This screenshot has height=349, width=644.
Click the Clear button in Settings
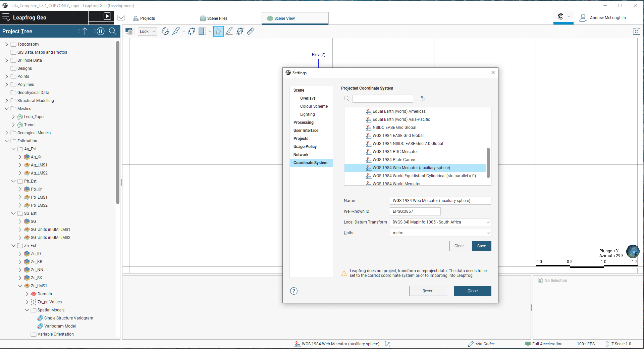459,246
